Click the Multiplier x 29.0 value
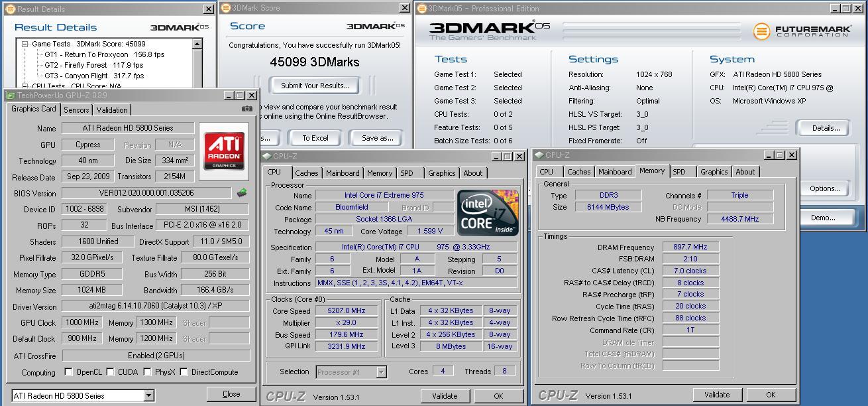Image resolution: width=868 pixels, height=406 pixels. [347, 323]
